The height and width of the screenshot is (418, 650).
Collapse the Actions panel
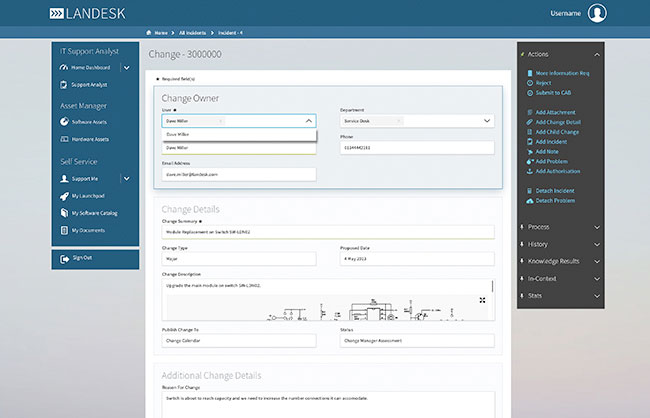coord(596,53)
